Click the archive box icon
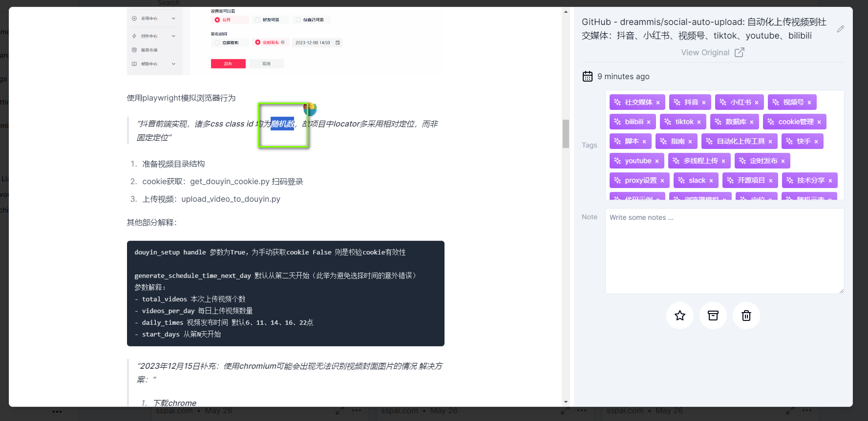This screenshot has height=421, width=868. coord(713,316)
